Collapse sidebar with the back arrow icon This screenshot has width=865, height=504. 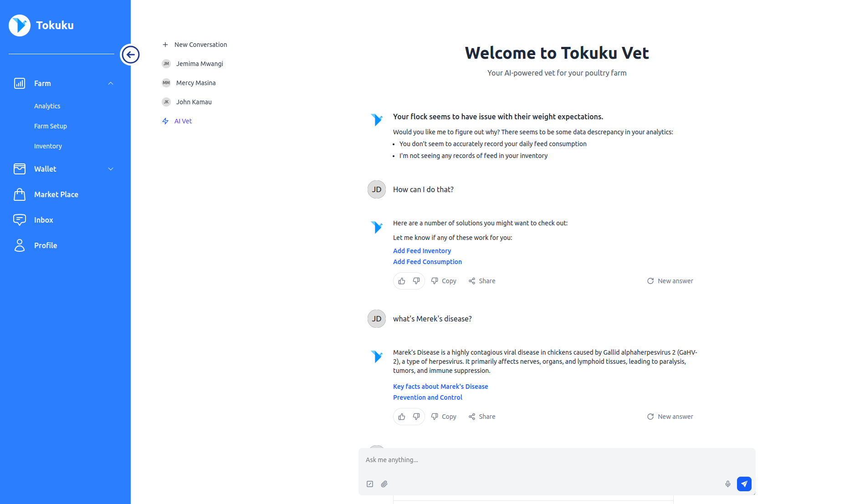point(130,55)
